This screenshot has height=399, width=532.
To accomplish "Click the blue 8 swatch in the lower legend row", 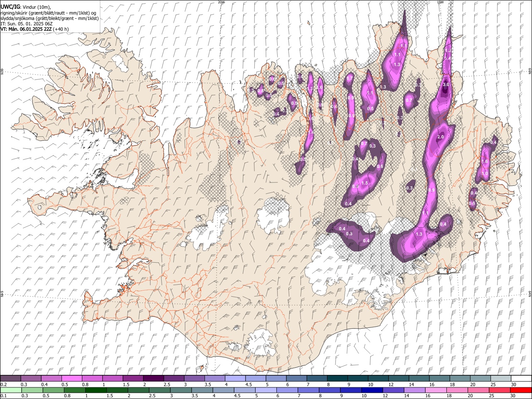I will pos(330,390).
